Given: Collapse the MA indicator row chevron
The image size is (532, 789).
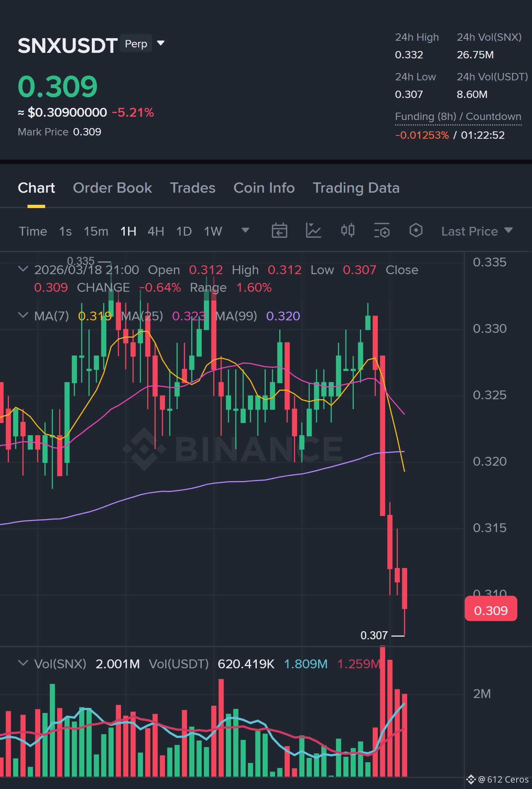Looking at the screenshot, I should [23, 315].
